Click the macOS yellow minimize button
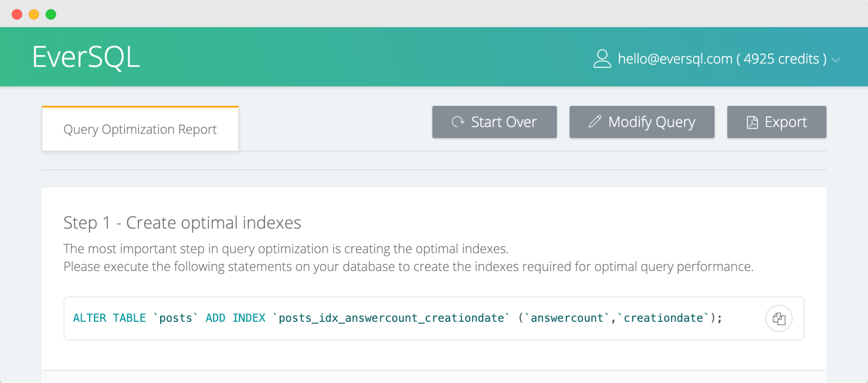868x383 pixels. coord(34,14)
